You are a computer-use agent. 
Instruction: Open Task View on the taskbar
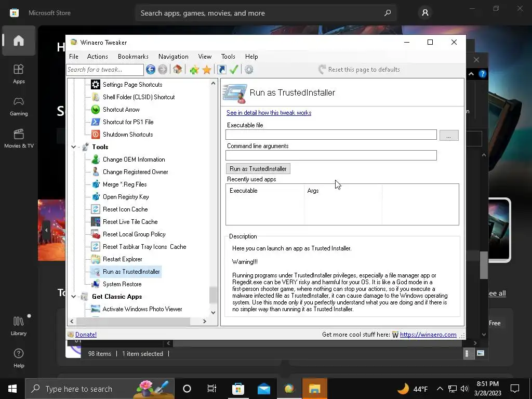coord(212,389)
